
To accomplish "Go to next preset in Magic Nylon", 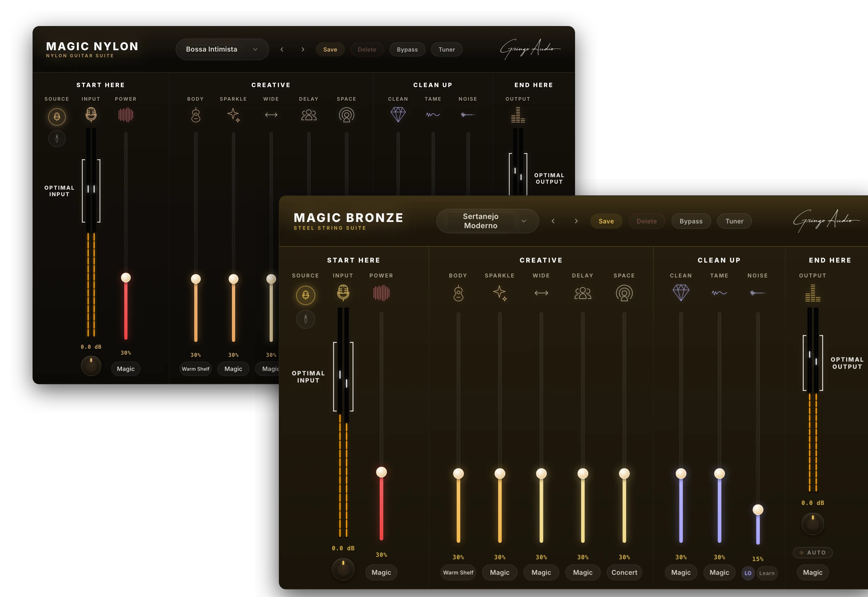I will (303, 49).
